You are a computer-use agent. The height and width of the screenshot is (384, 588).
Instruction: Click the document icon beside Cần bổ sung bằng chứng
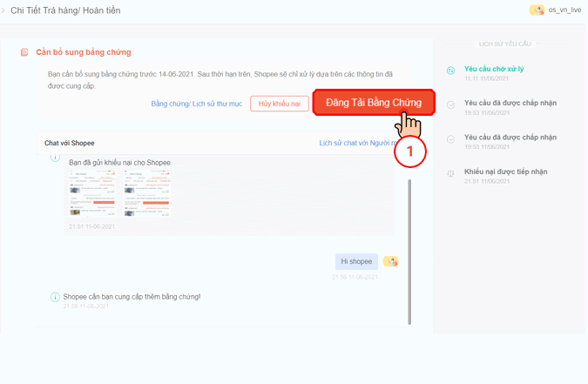pyautogui.click(x=24, y=52)
